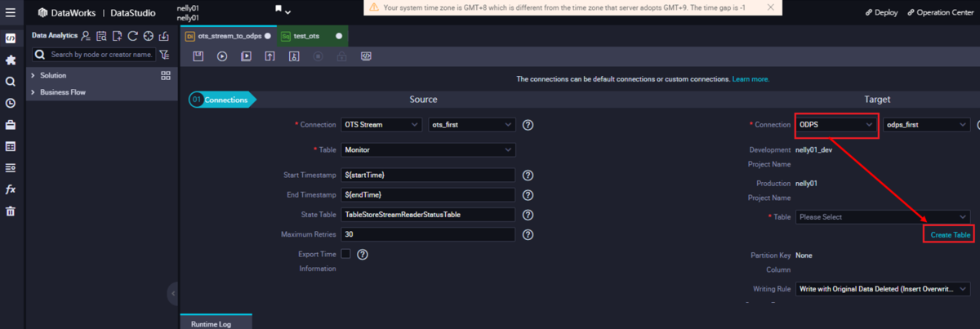Click help icon beside Export Time checkbox
Image resolution: width=980 pixels, height=329 pixels.
click(x=363, y=255)
